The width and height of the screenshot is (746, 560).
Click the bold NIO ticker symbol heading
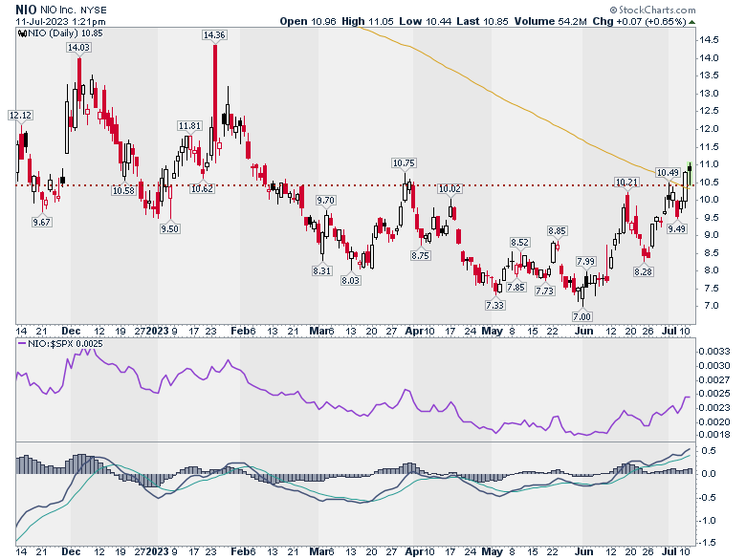click(x=24, y=10)
